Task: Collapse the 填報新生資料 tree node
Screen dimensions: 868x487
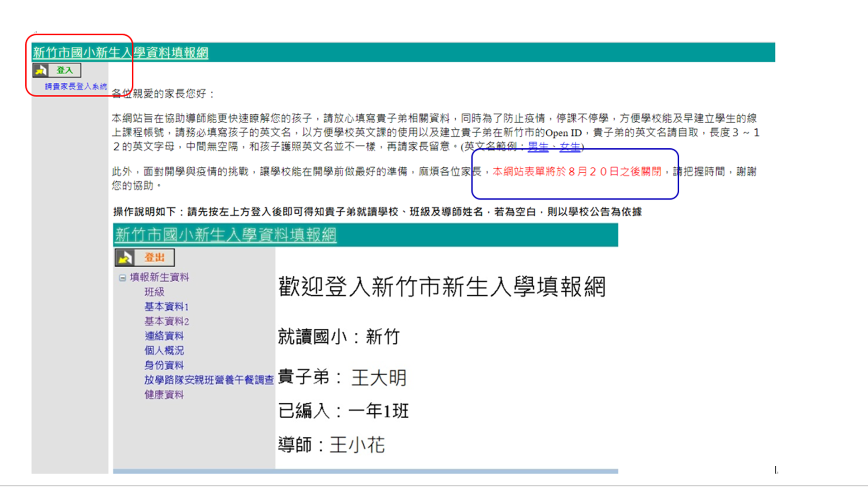Action: 122,278
